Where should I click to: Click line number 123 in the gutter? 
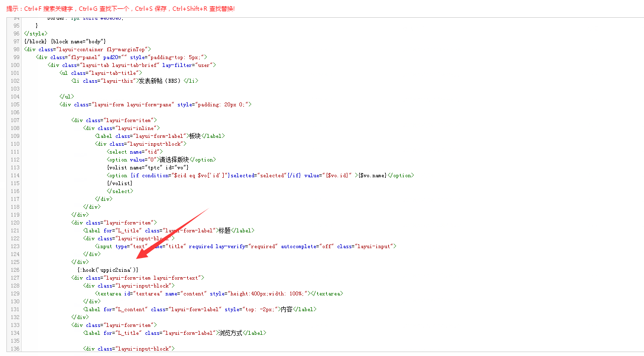(15, 246)
